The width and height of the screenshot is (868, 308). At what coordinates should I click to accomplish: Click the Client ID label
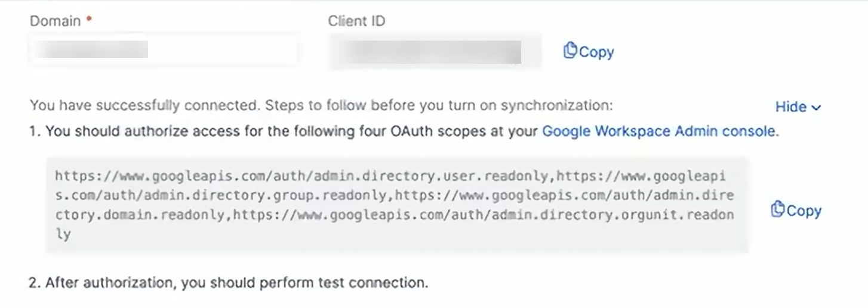tap(356, 21)
